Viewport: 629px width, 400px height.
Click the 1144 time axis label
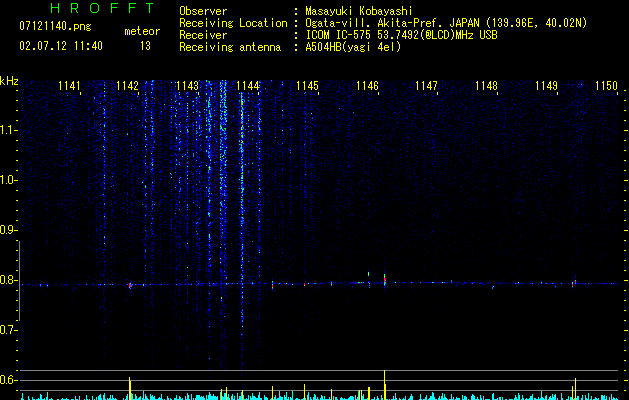(x=248, y=86)
